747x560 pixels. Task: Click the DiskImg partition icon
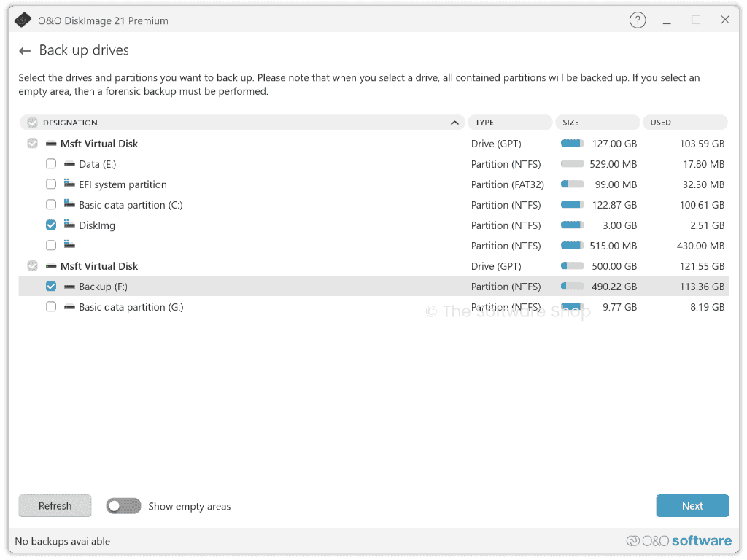[69, 225]
